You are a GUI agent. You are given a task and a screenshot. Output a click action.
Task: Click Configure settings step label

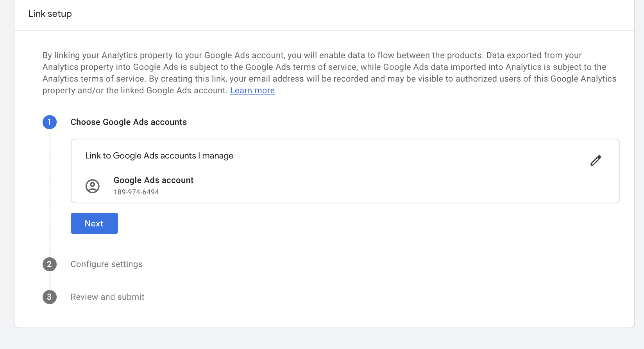coord(107,264)
